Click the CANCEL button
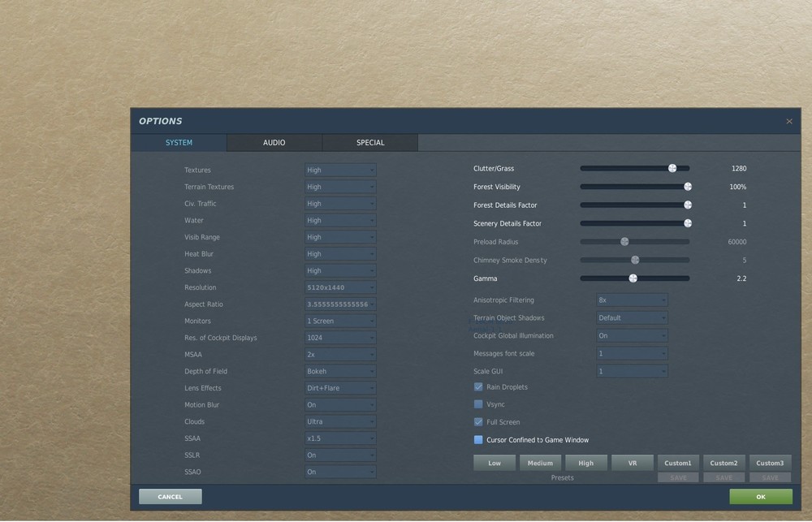812x522 pixels. (x=170, y=496)
